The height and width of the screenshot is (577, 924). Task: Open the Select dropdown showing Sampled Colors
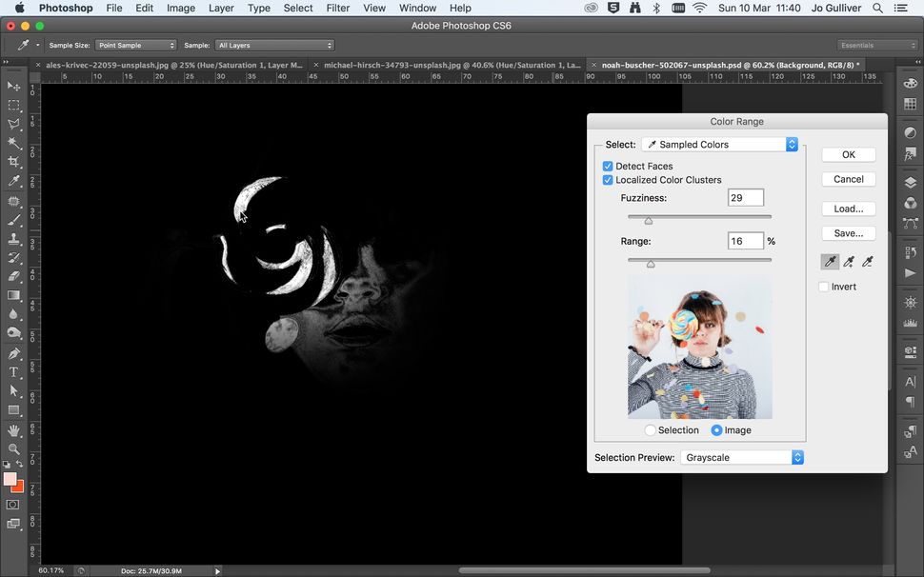pos(719,144)
